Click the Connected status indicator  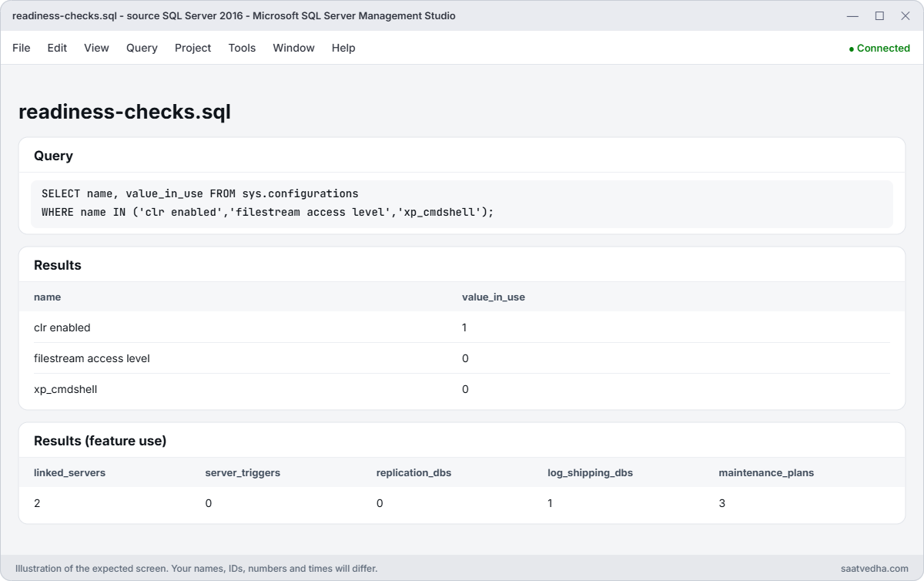pos(879,48)
